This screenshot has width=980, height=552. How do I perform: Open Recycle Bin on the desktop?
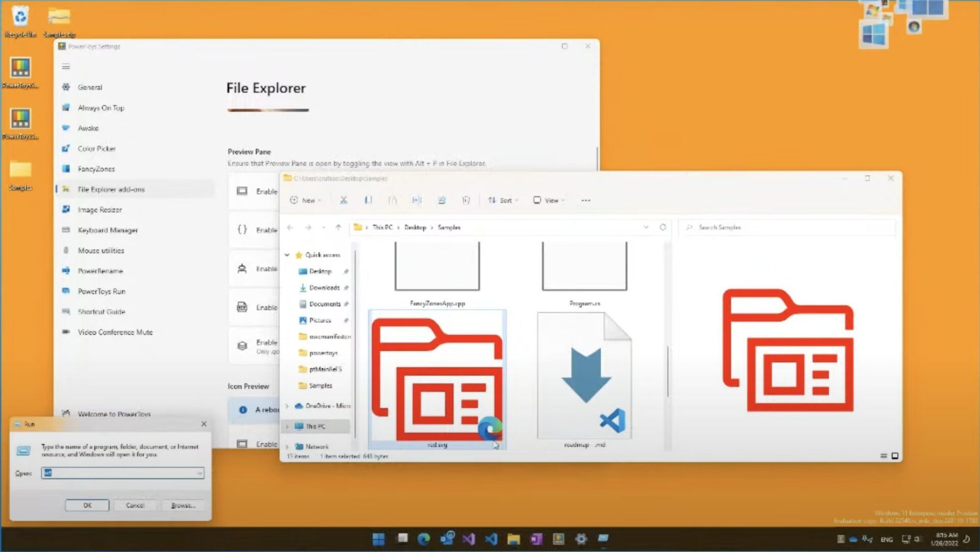pos(20,21)
